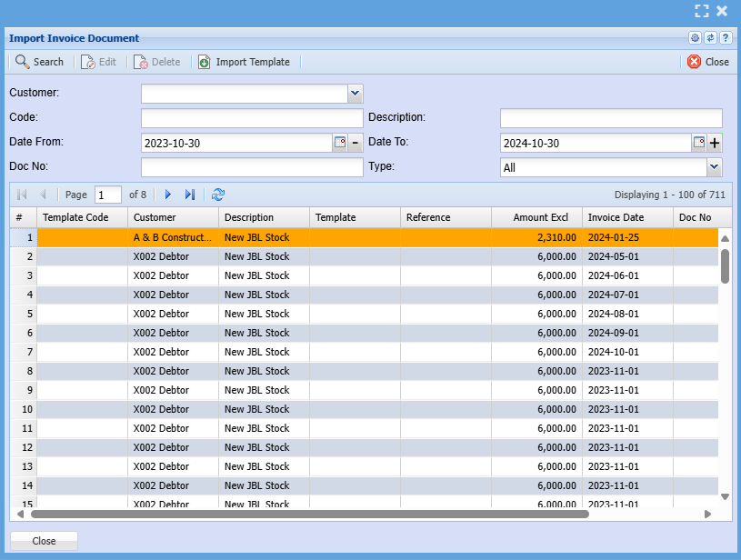Click the red Close button in toolbar
The width and height of the screenshot is (741, 560).
pos(707,62)
